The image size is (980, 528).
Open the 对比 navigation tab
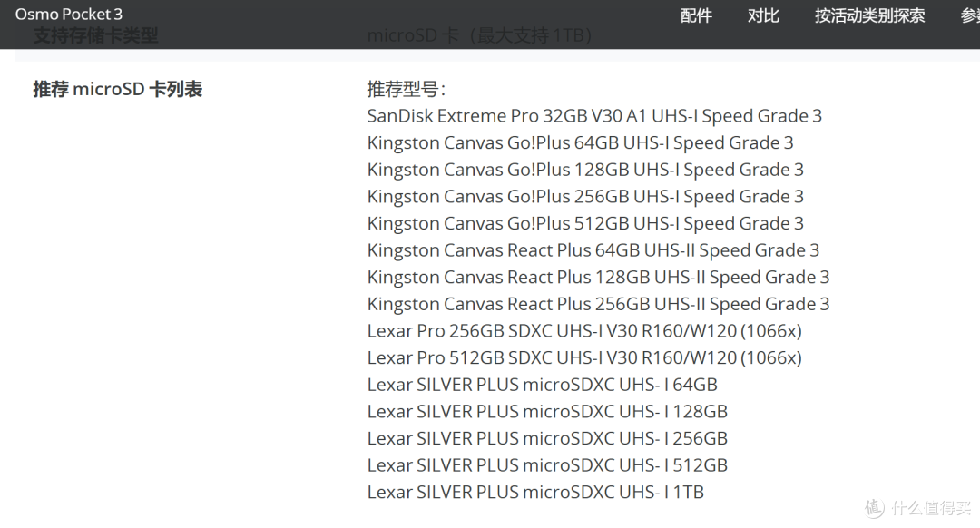[763, 15]
